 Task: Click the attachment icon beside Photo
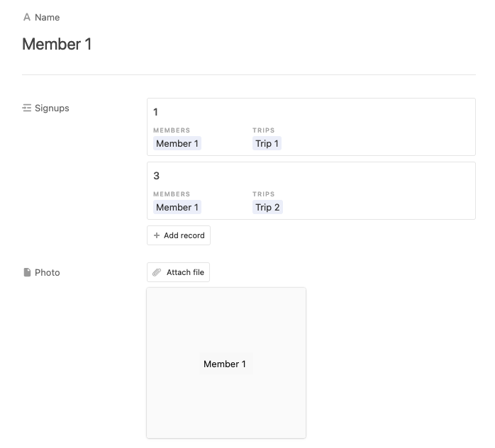[x=27, y=272]
